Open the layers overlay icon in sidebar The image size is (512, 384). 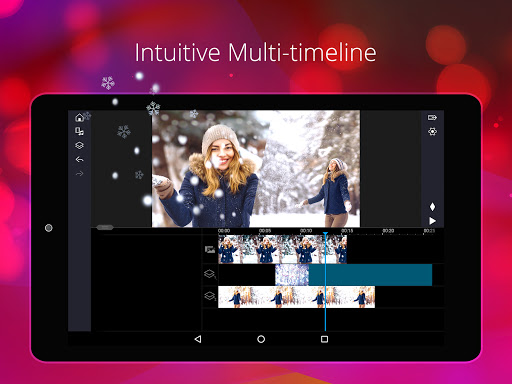(79, 146)
